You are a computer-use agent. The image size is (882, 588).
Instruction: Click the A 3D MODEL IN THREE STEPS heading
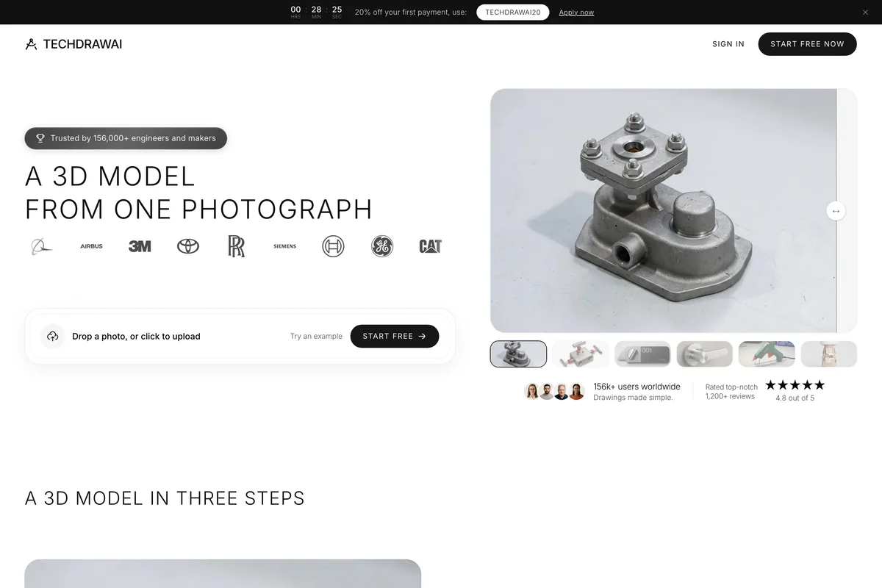click(x=165, y=498)
